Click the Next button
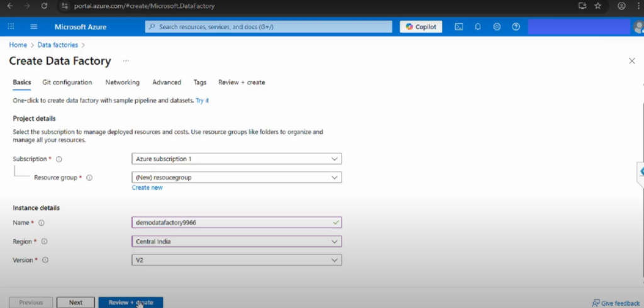This screenshot has height=308, width=644. pos(75,302)
